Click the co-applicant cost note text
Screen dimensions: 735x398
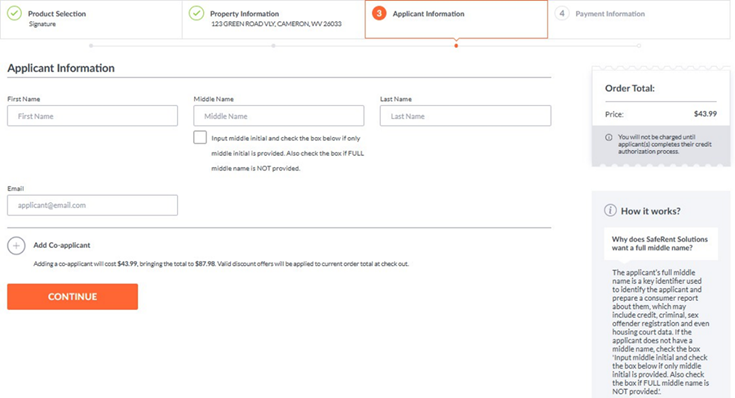click(x=221, y=264)
